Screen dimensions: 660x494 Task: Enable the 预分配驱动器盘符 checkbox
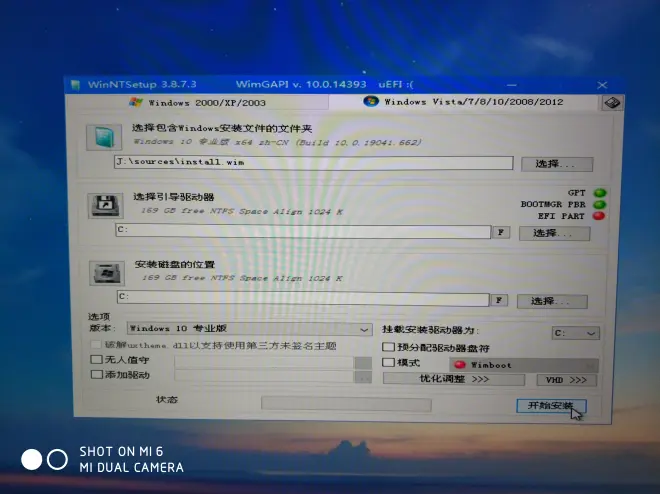(388, 347)
